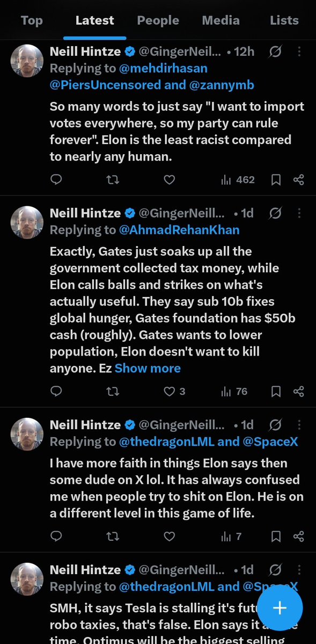The image size is (316, 644).
Task: Retweet the tweet about Gates foundation
Action: tap(113, 392)
